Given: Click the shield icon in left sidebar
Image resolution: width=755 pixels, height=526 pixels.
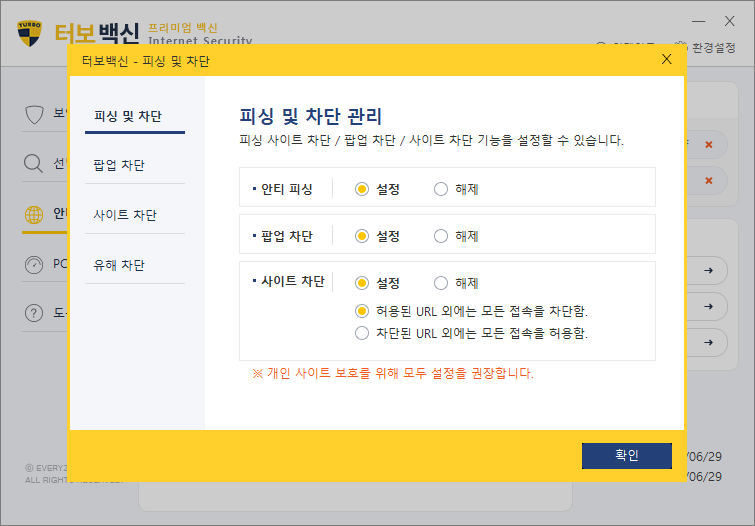Looking at the screenshot, I should (x=34, y=113).
